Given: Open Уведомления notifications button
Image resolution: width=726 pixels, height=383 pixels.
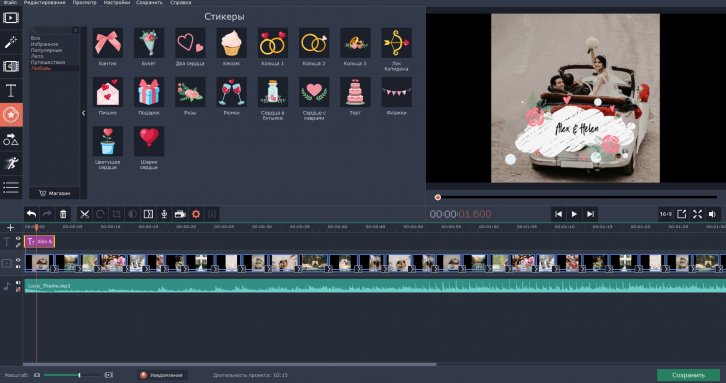Looking at the screenshot, I should 162,375.
